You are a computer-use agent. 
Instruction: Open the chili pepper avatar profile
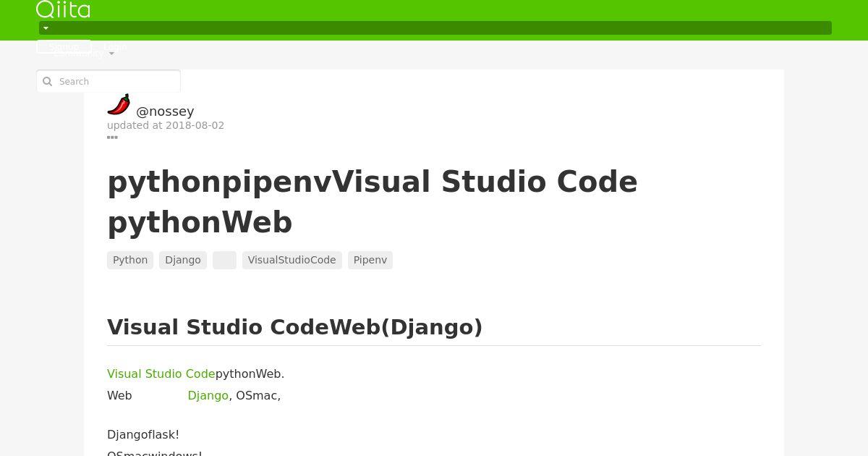(x=119, y=105)
